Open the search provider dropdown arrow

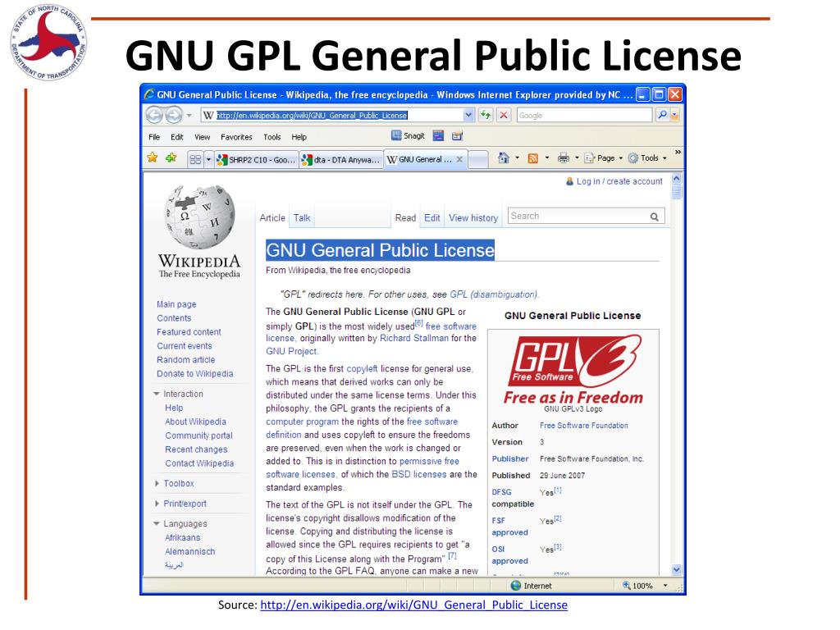pyautogui.click(x=674, y=115)
